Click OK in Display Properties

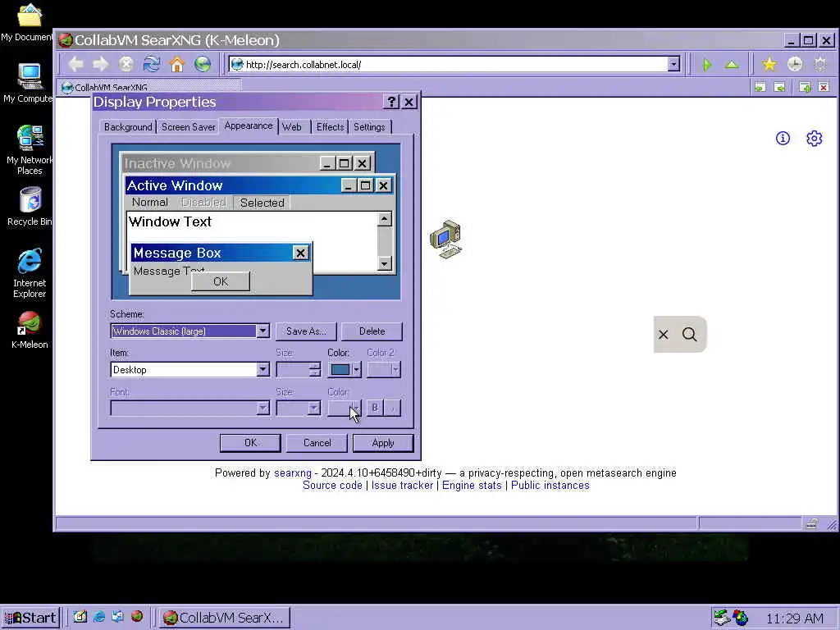[x=250, y=443]
